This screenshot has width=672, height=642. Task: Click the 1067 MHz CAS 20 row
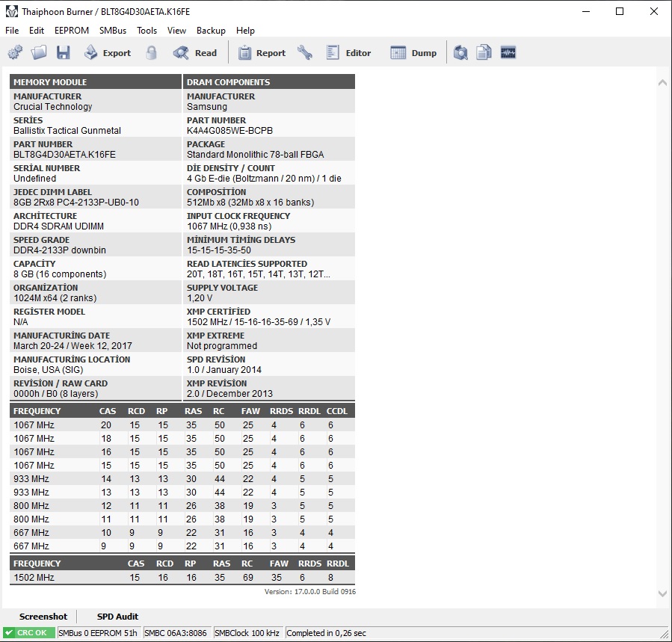pyautogui.click(x=182, y=425)
